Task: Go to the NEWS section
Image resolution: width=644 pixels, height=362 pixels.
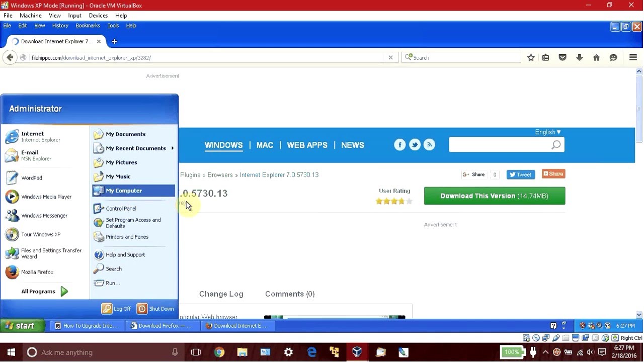Action: click(x=353, y=145)
